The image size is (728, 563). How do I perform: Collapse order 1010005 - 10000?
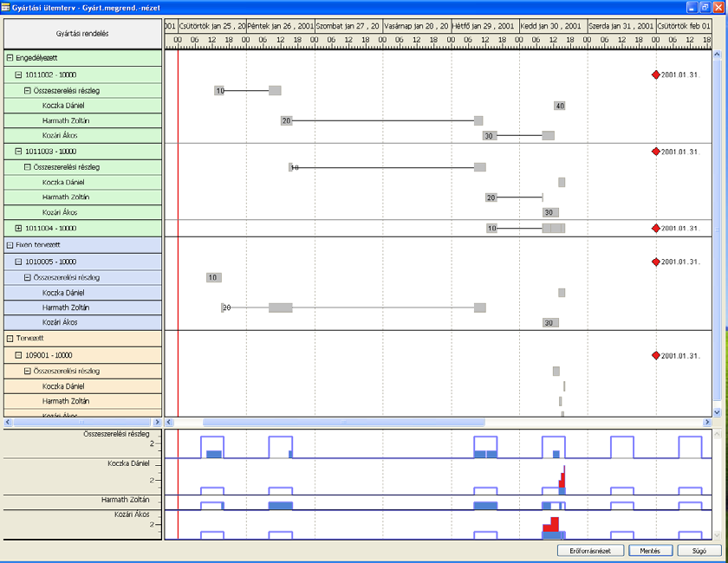tap(18, 262)
